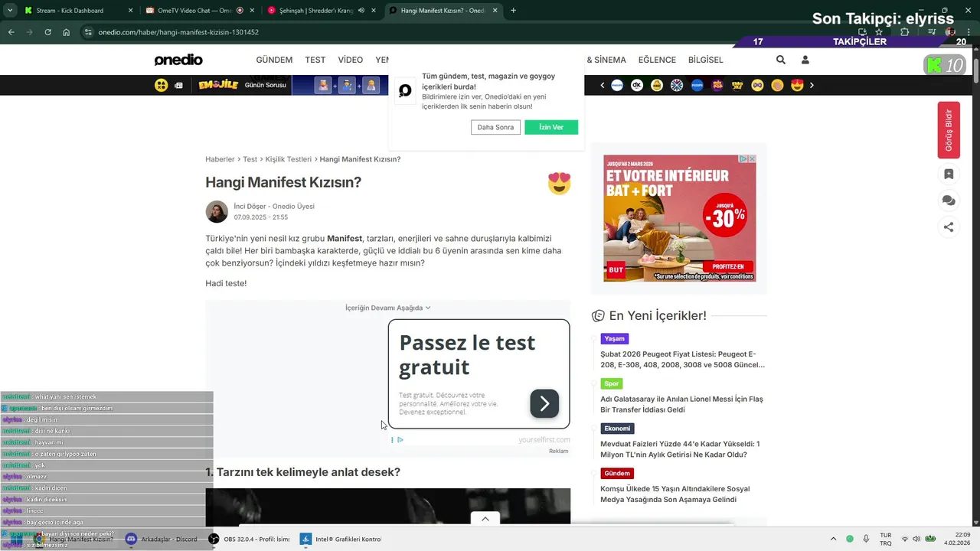Bookmark page with star icon in address bar
Image resolution: width=980 pixels, height=551 pixels.
tap(879, 32)
